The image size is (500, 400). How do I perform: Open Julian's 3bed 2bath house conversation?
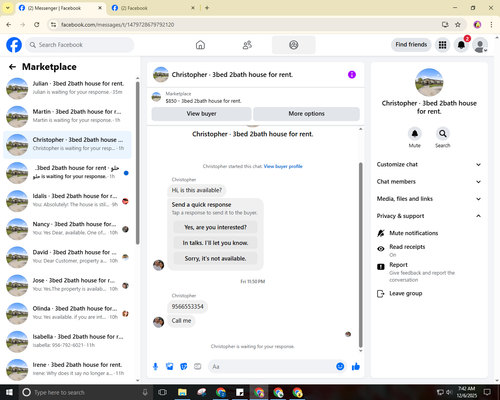(x=67, y=88)
